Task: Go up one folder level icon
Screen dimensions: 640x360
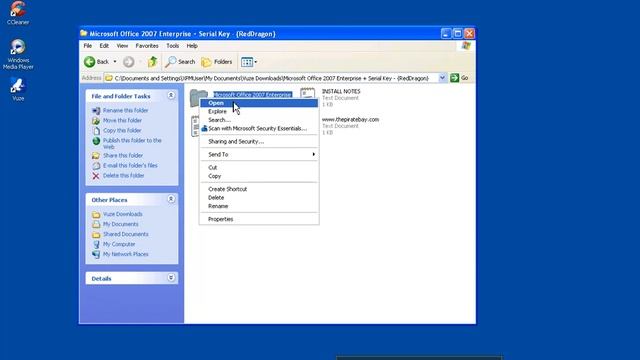Action: [x=153, y=62]
